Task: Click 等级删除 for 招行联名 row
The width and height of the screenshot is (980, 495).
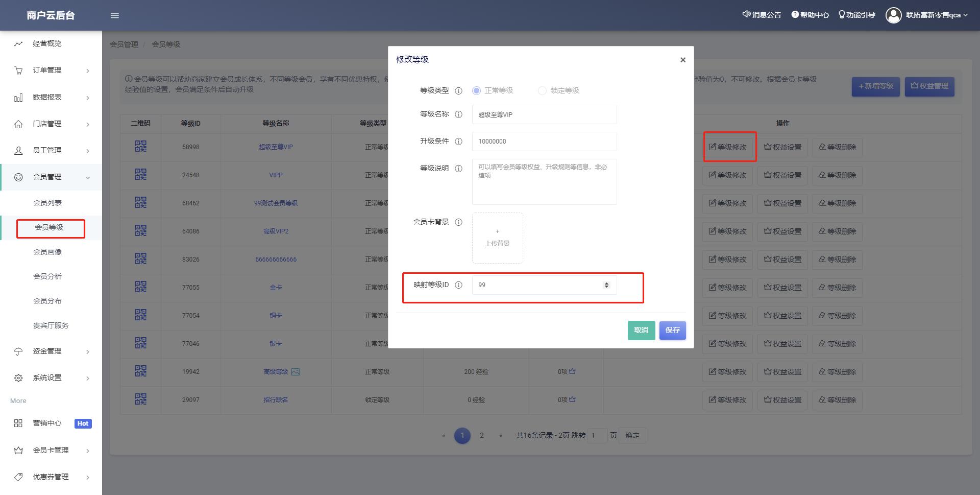Action: click(837, 400)
